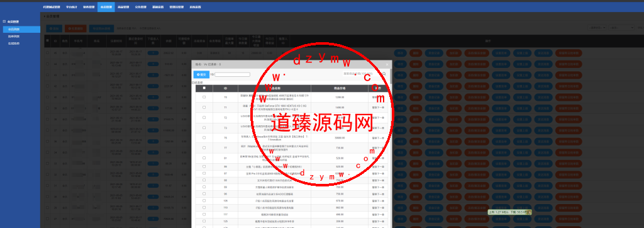The image size is (644, 228).
Task: Check the box for member row ID 45
Action: (x=47, y=53)
